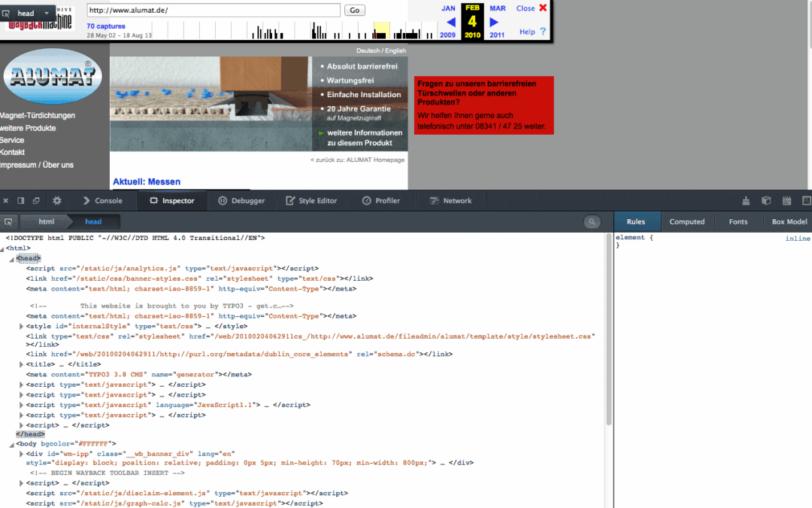Expand the last script node inside head
This screenshot has width=812, height=508.
[x=21, y=425]
